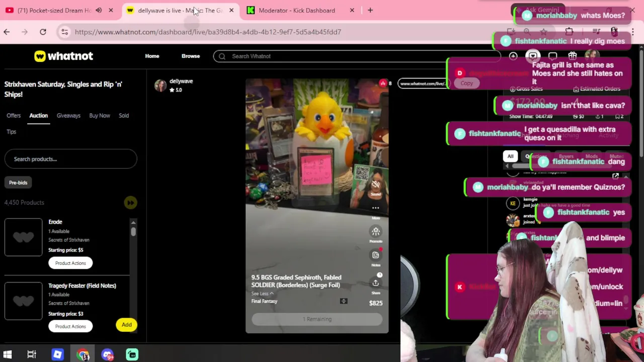Click the 1 Remaining button
The height and width of the screenshot is (362, 644).
317,319
